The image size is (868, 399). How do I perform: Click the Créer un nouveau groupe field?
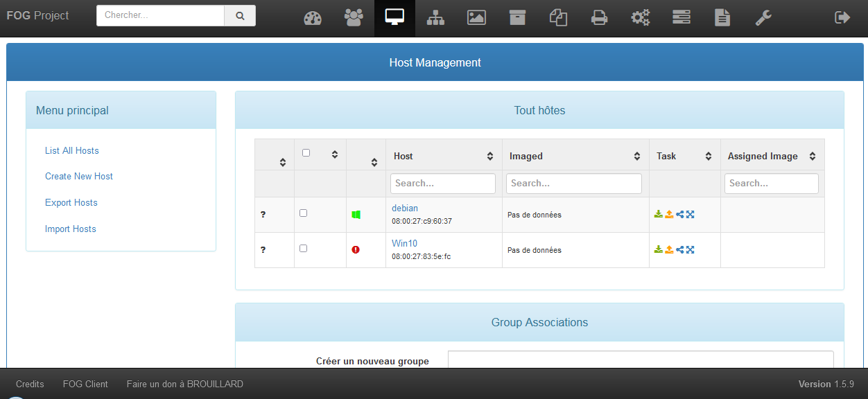click(x=641, y=360)
